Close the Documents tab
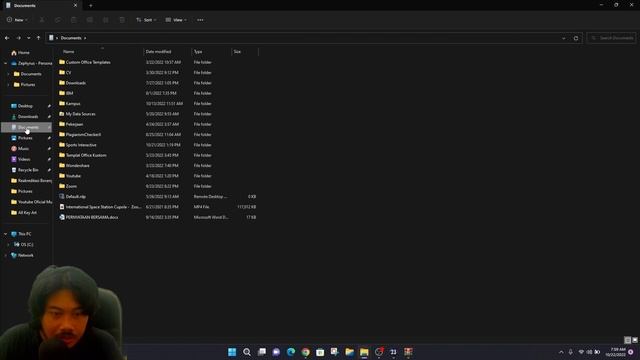This screenshot has width=640, height=360. click(x=75, y=6)
